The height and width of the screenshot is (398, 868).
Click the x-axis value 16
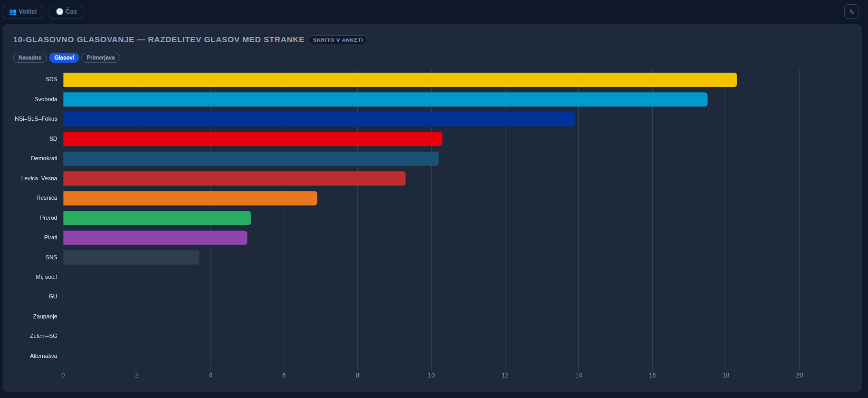coord(652,375)
